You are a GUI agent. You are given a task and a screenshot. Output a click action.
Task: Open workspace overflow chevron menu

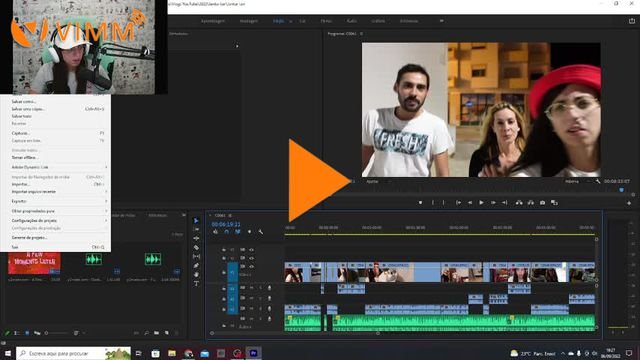click(x=442, y=21)
